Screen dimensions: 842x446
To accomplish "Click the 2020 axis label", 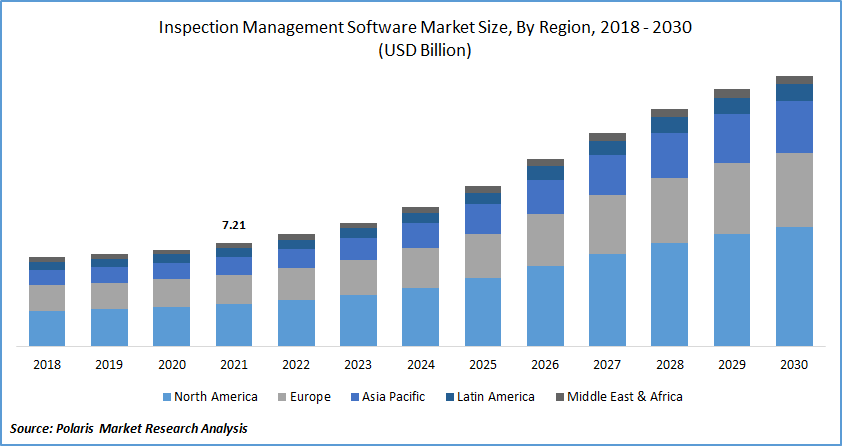I will [x=171, y=365].
